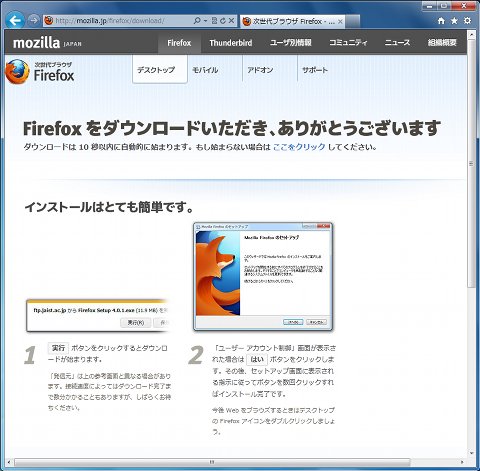Open コミュニティ menu item
Image resolution: width=480 pixels, height=471 pixels.
[348, 43]
